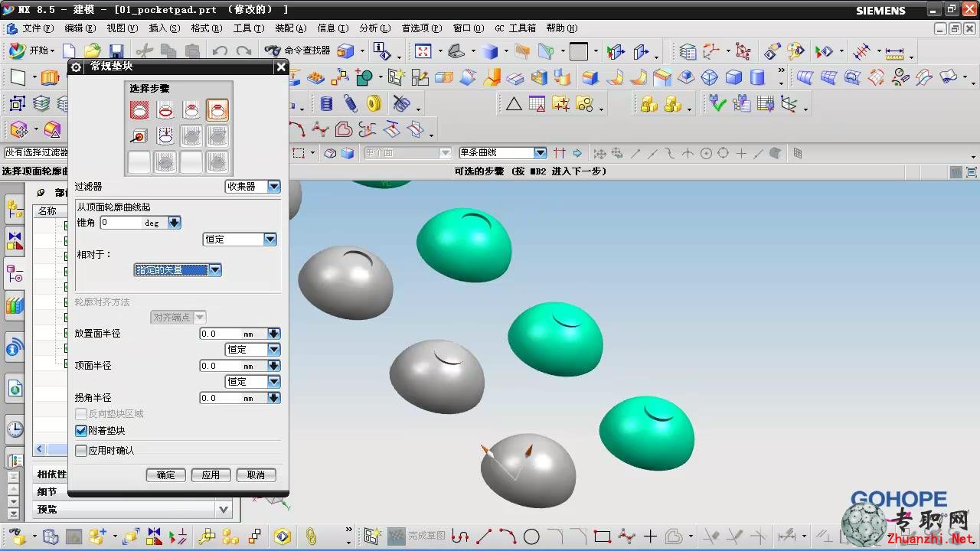The image size is (980, 551).
Task: Click the yellow coil spring icon
Action: click(x=374, y=103)
